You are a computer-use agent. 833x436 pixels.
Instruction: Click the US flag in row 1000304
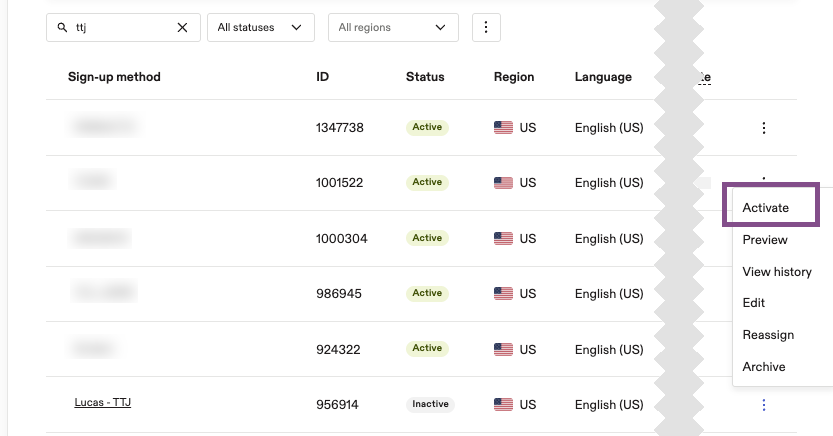[x=503, y=238]
